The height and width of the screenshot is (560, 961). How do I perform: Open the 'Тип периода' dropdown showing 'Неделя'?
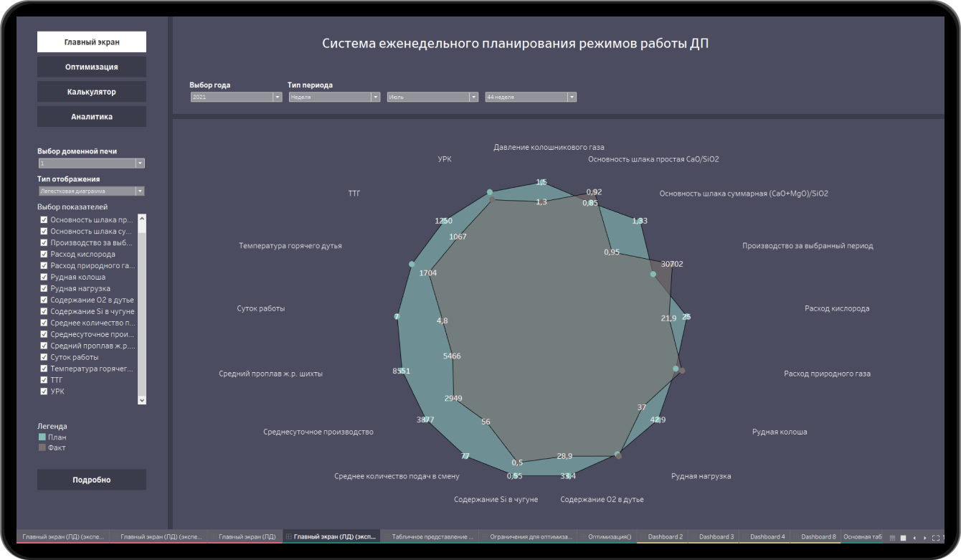tap(334, 97)
